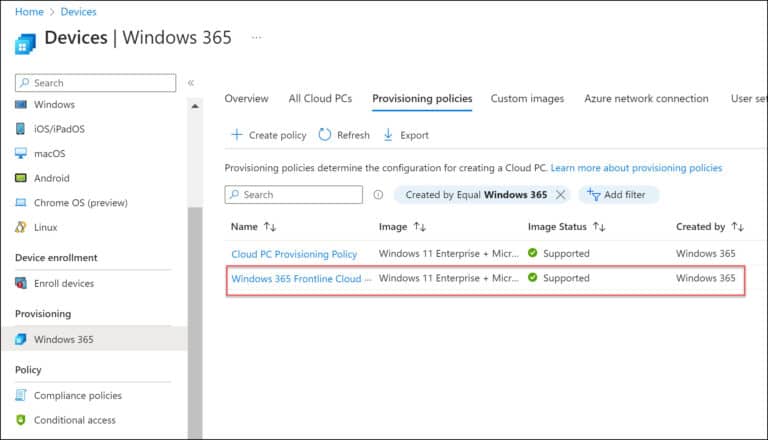Click the Create policy button label
768x440 pixels.
pyautogui.click(x=277, y=135)
